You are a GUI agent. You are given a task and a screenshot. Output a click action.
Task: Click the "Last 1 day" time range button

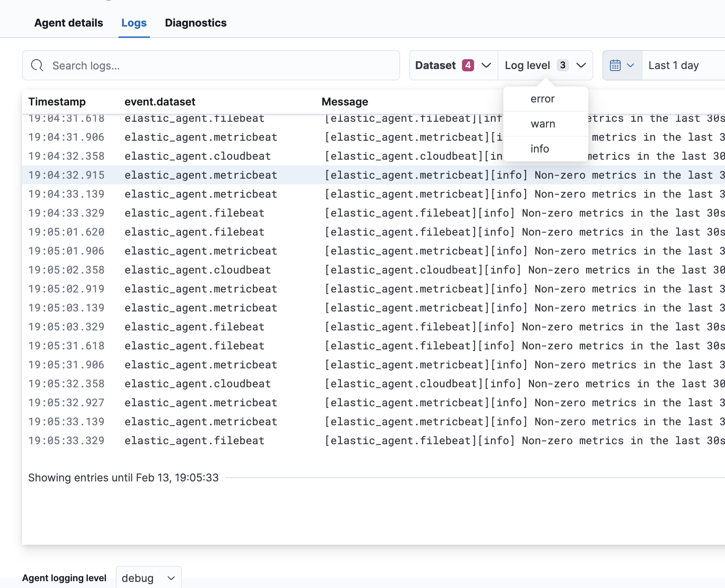click(x=673, y=65)
